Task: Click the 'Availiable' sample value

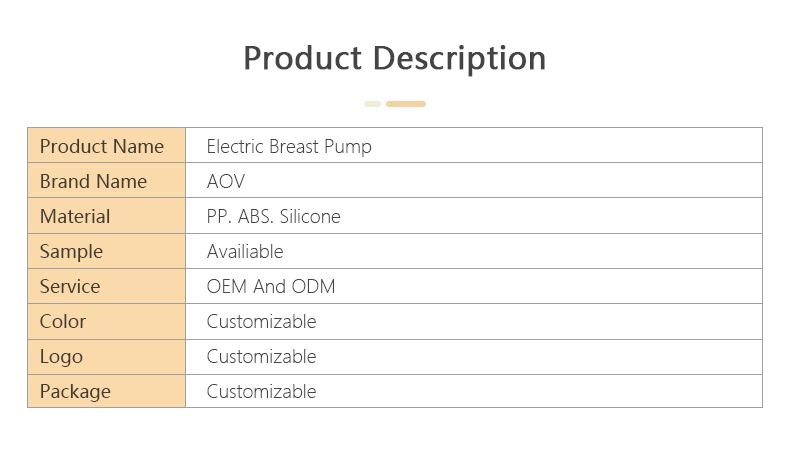Action: click(245, 251)
